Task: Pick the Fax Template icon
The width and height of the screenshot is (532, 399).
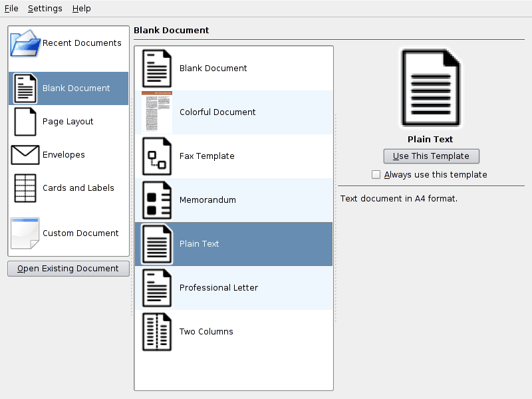Action: (157, 156)
